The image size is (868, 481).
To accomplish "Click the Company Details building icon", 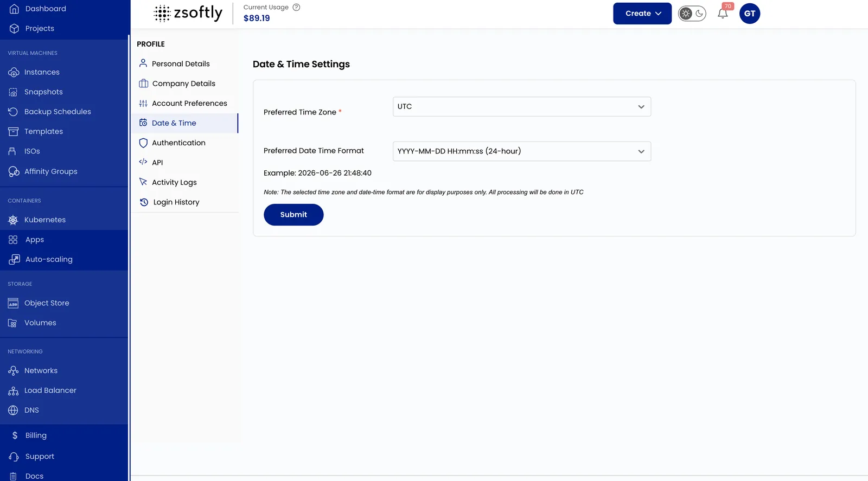I will point(143,84).
